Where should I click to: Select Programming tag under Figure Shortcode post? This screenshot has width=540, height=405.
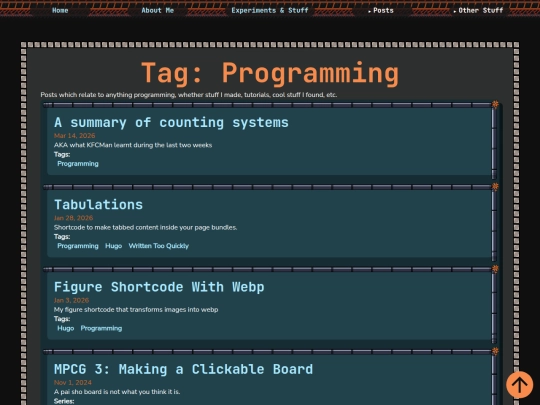[101, 328]
